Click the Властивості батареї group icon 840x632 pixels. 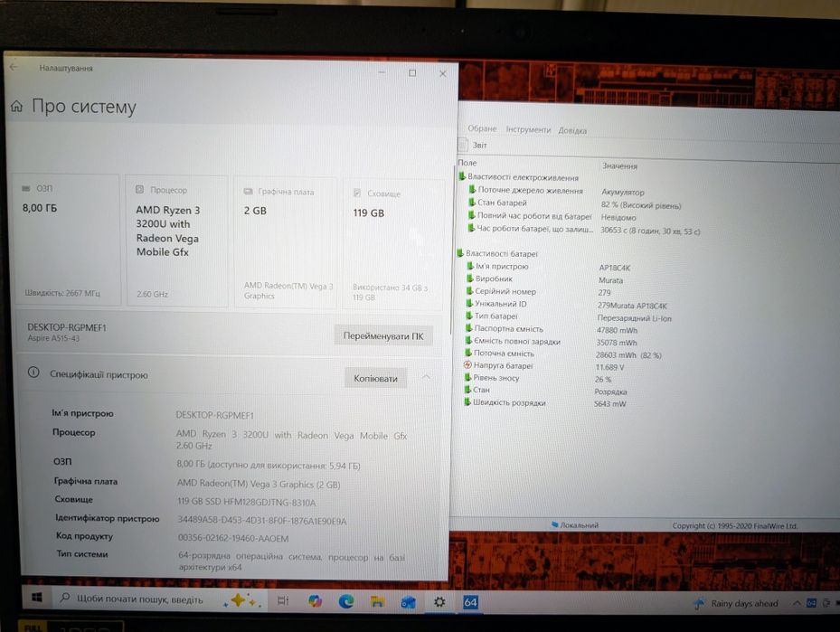coord(460,253)
